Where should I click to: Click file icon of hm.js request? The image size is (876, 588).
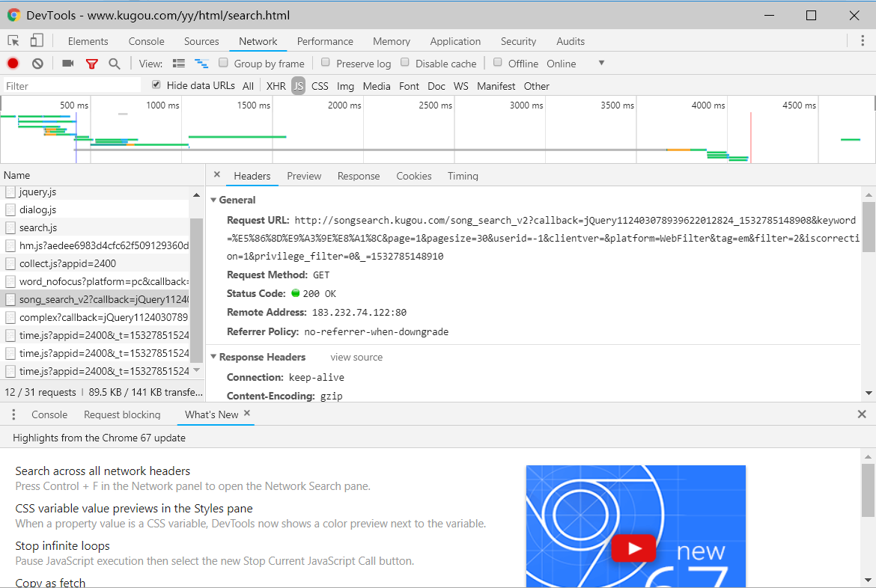tap(10, 245)
